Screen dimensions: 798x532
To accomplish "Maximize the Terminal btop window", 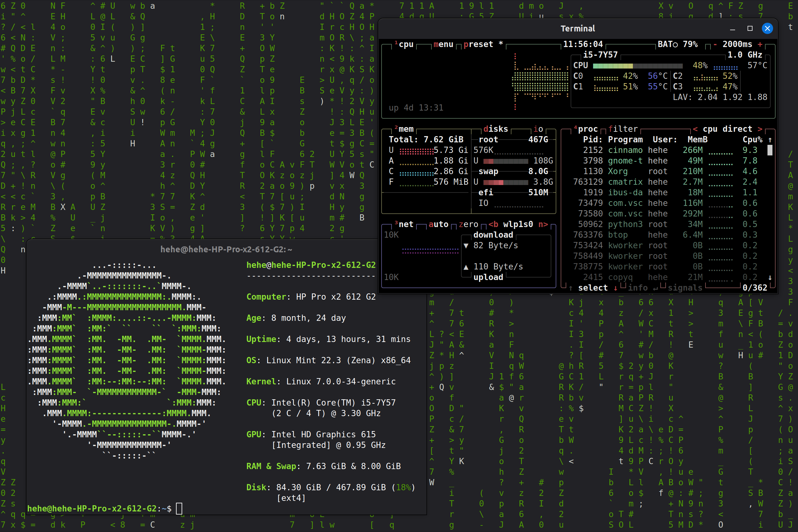I will pyautogui.click(x=750, y=29).
